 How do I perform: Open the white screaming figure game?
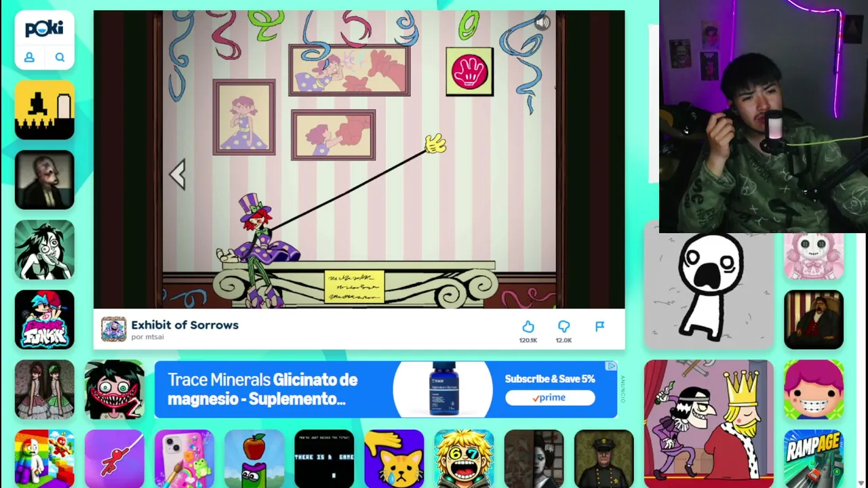709,291
